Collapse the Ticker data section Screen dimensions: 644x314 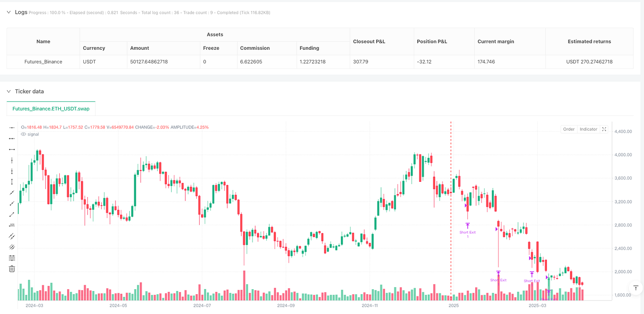point(8,91)
